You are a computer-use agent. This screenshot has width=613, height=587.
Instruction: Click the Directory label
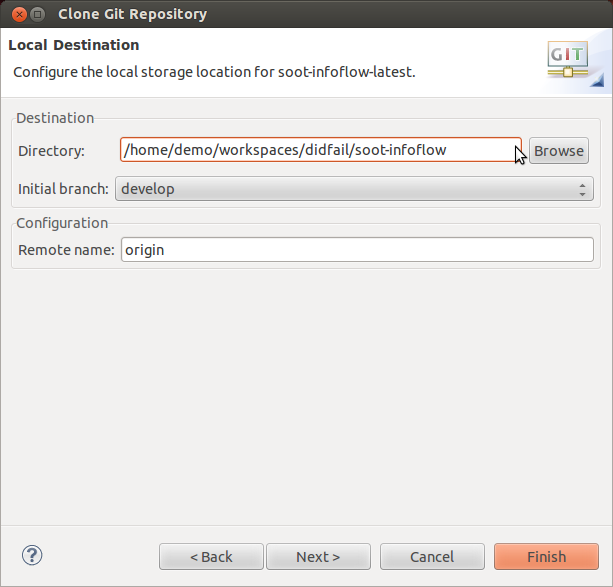(51, 151)
